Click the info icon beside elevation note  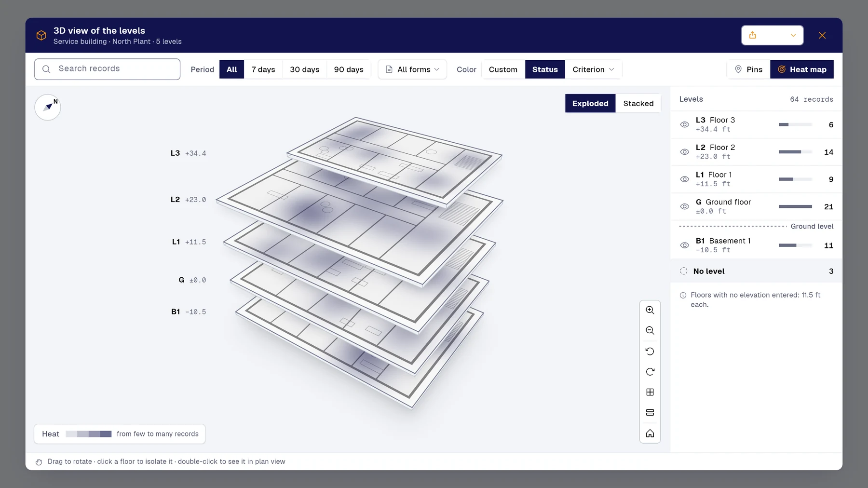click(683, 295)
